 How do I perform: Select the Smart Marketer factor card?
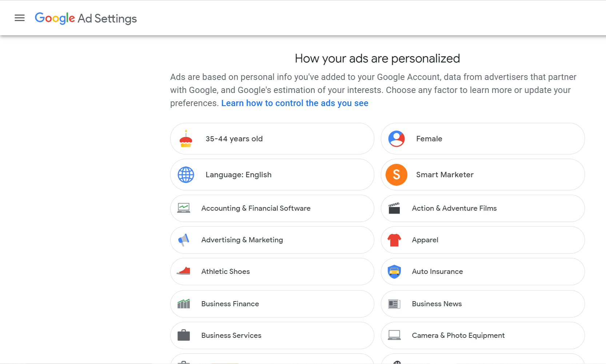482,174
